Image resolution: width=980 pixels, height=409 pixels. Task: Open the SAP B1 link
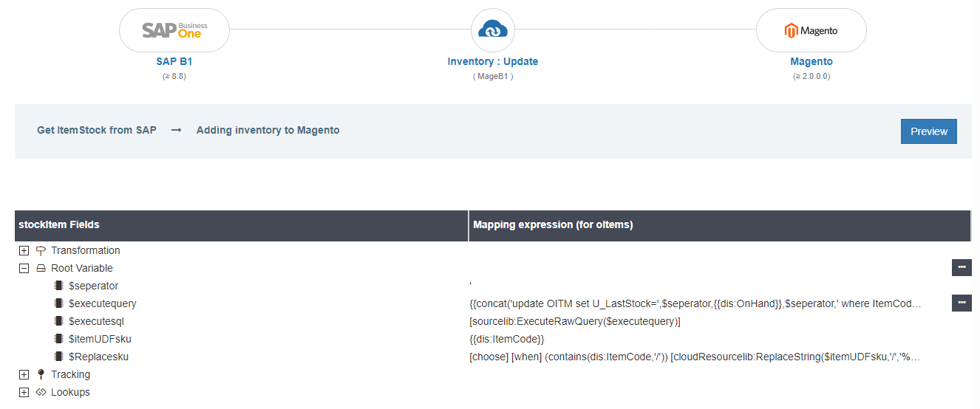pyautogui.click(x=174, y=62)
